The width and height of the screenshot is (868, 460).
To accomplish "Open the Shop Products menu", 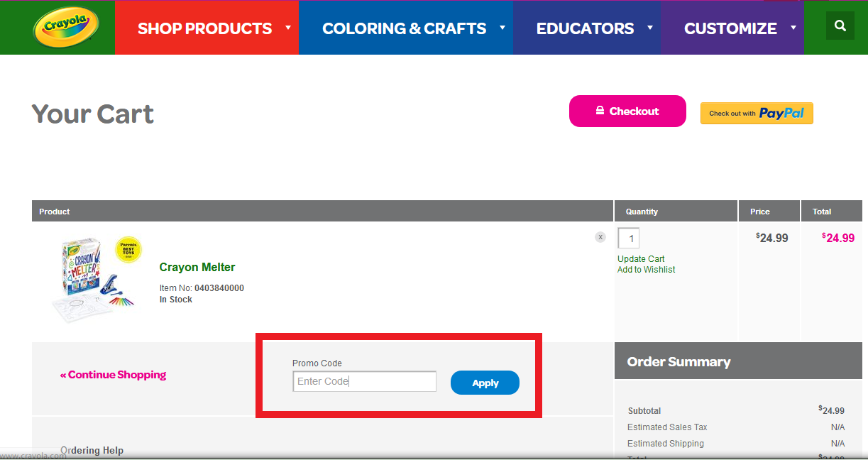I will (205, 28).
